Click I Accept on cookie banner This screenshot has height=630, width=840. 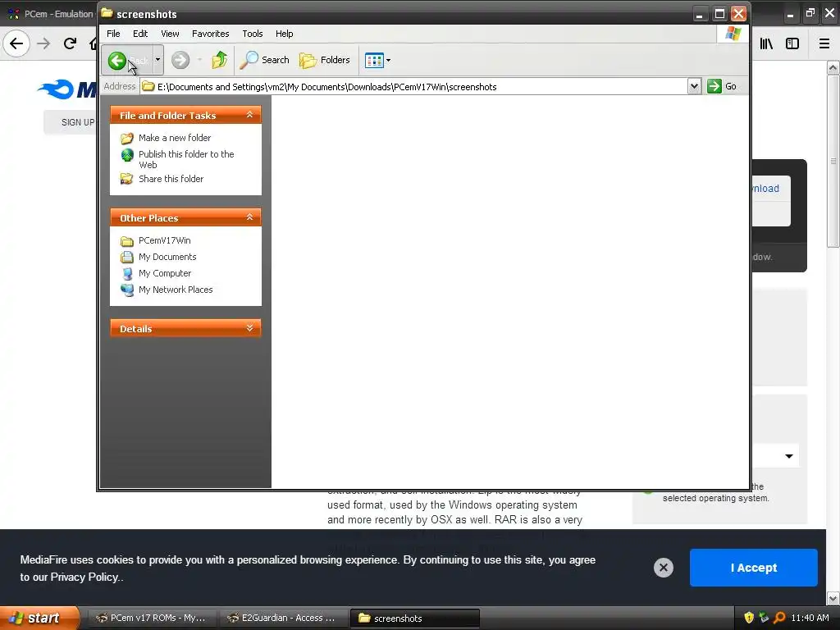[x=753, y=568]
